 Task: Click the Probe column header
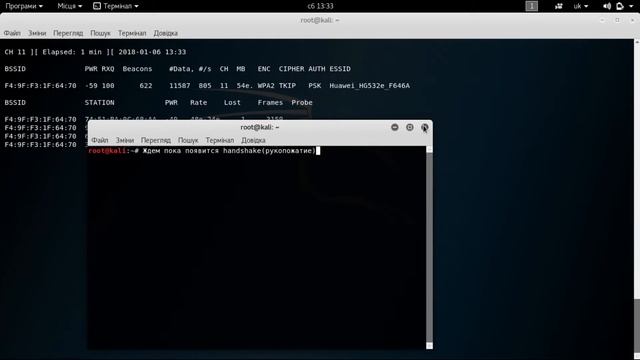[x=302, y=102]
